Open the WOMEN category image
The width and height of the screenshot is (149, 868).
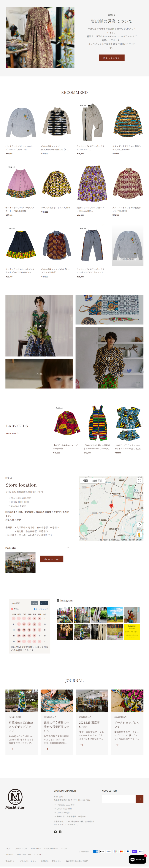click(39, 325)
